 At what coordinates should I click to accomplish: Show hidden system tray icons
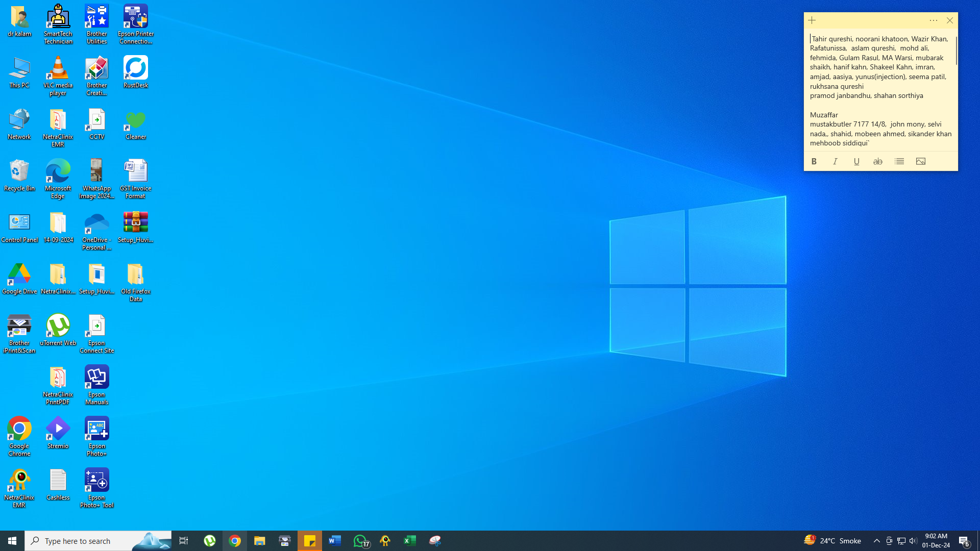[877, 541]
